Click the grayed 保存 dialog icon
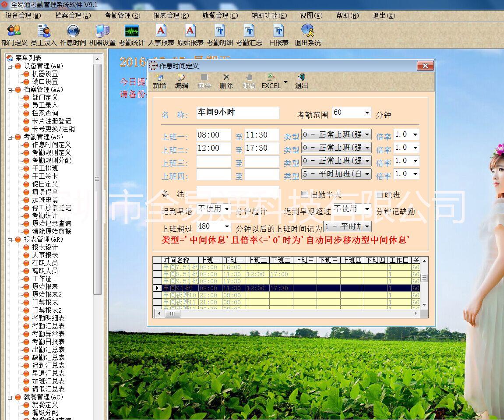The image size is (504, 420). 204,81
